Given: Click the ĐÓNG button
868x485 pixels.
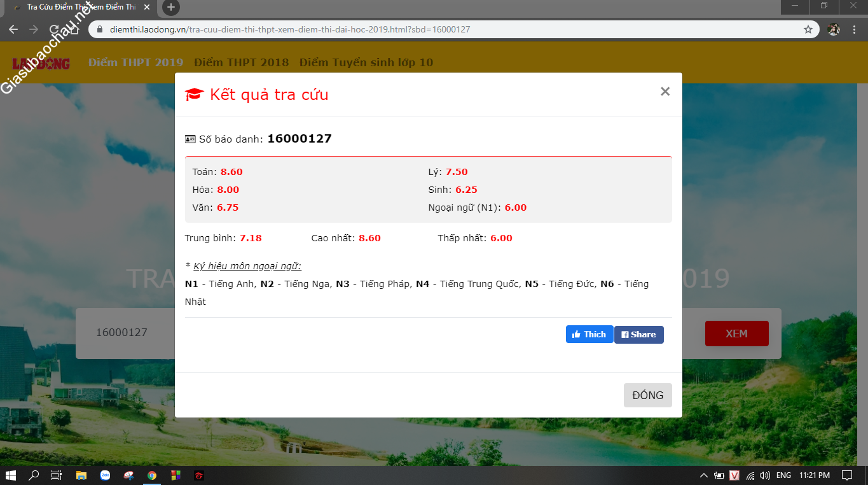Looking at the screenshot, I should point(647,395).
